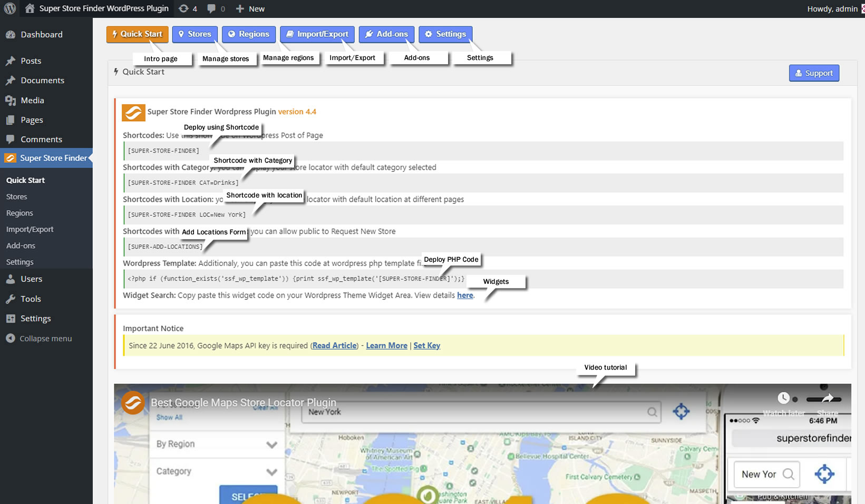Click the Users person icon
Image resolution: width=865 pixels, height=504 pixels.
pos(11,279)
